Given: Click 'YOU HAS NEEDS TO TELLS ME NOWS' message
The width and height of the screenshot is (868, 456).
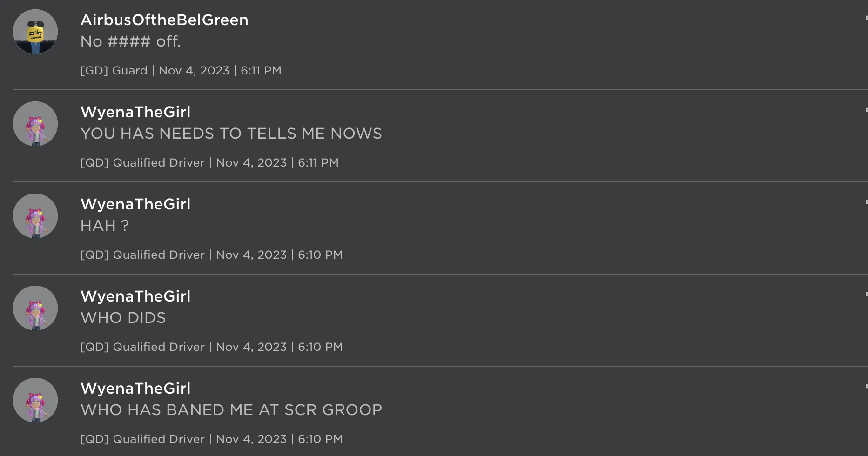Looking at the screenshot, I should click(x=231, y=134).
